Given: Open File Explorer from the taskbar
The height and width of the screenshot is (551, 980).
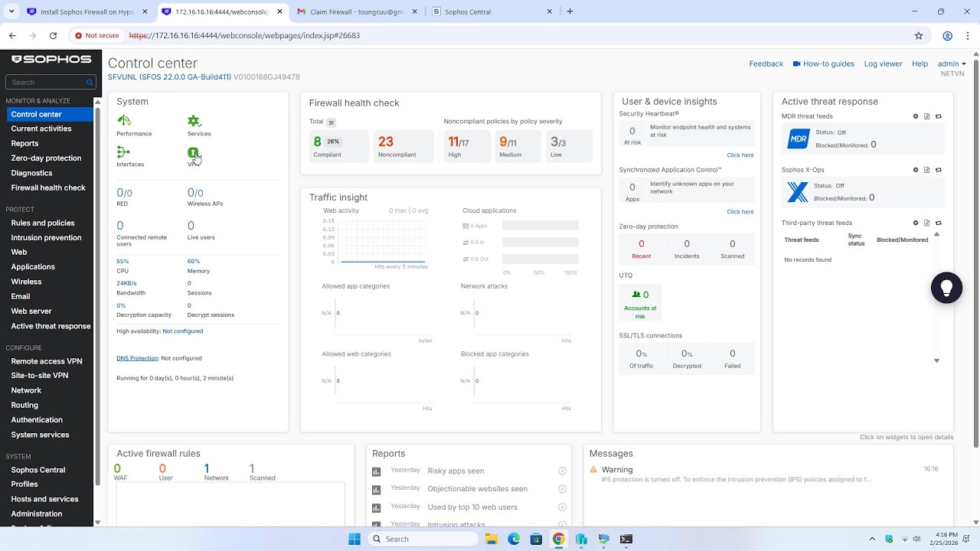Looking at the screenshot, I should pyautogui.click(x=491, y=539).
